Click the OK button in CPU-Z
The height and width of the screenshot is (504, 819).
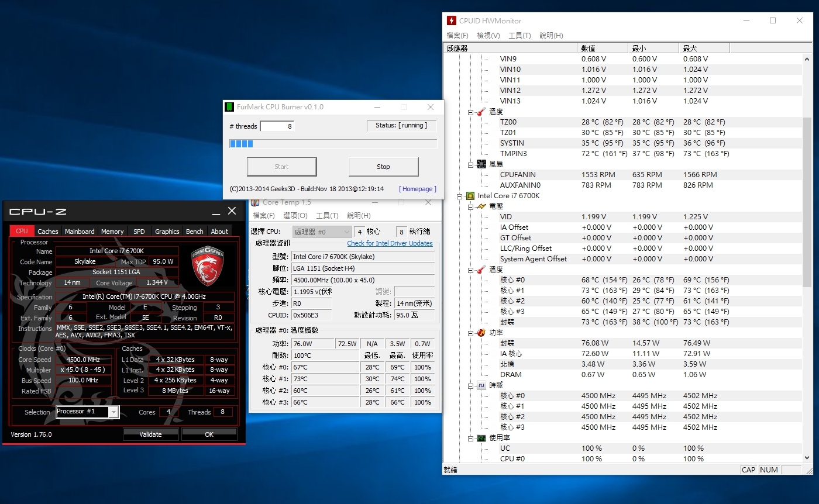tap(209, 434)
